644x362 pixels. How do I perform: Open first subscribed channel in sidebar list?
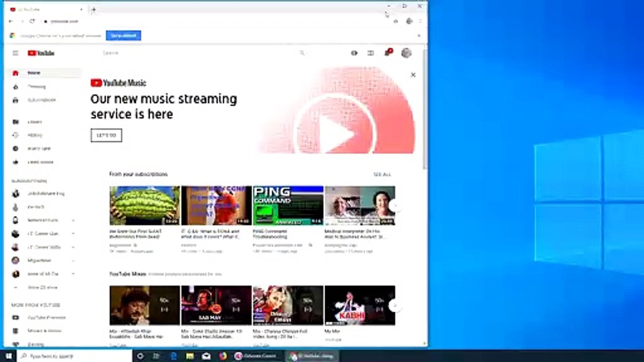43,194
